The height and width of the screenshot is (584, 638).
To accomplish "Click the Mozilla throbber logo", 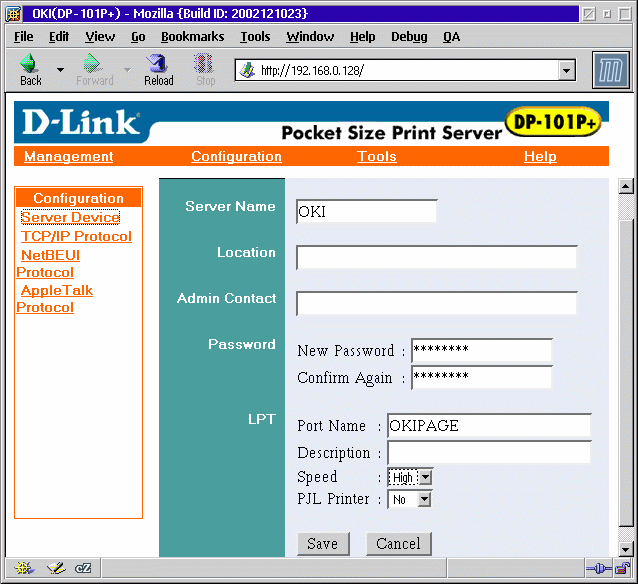I will [611, 70].
